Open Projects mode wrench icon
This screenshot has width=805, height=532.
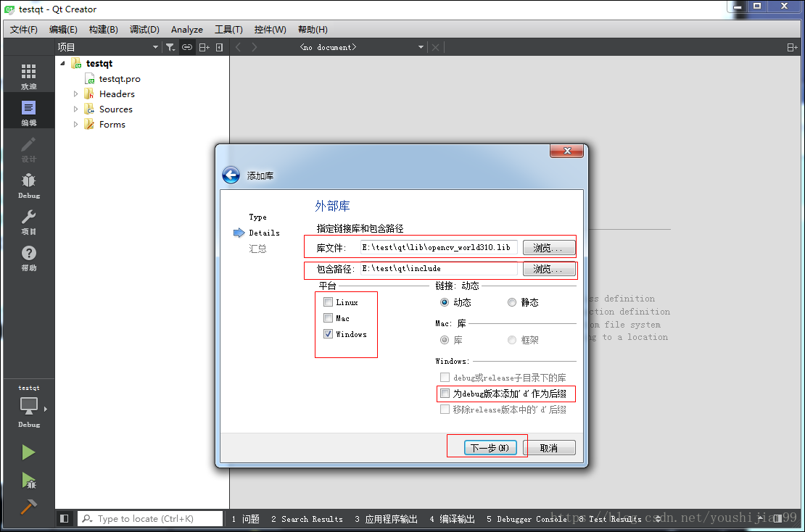click(x=28, y=217)
